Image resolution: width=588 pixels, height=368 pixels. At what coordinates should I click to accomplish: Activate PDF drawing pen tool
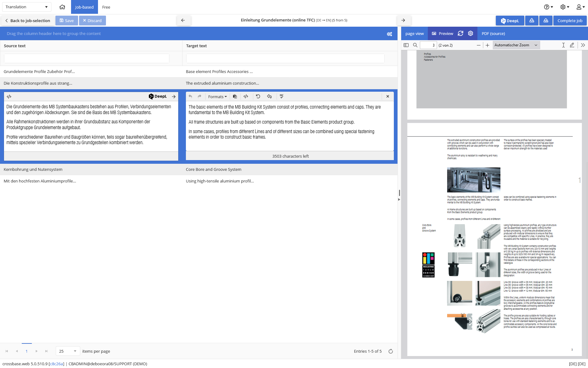572,45
